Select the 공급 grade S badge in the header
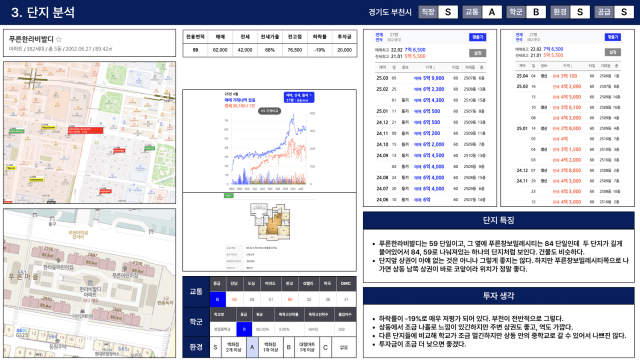Screen dimensions: 640x360 coord(614,12)
